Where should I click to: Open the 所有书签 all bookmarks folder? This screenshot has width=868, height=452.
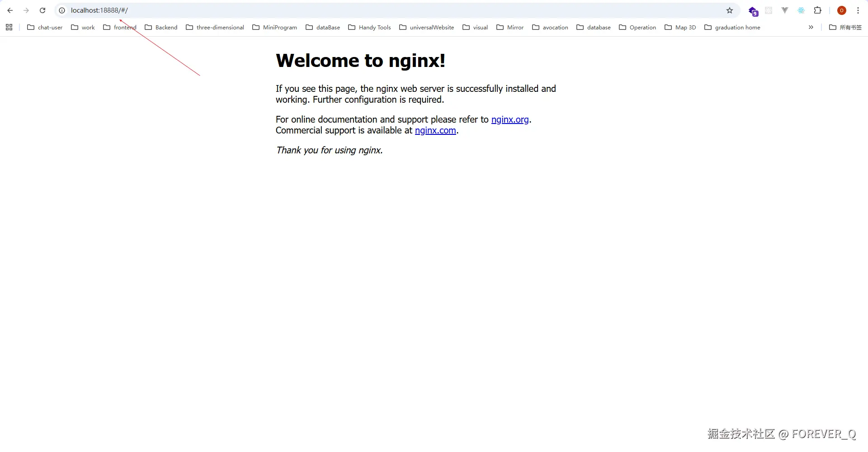[x=845, y=27]
